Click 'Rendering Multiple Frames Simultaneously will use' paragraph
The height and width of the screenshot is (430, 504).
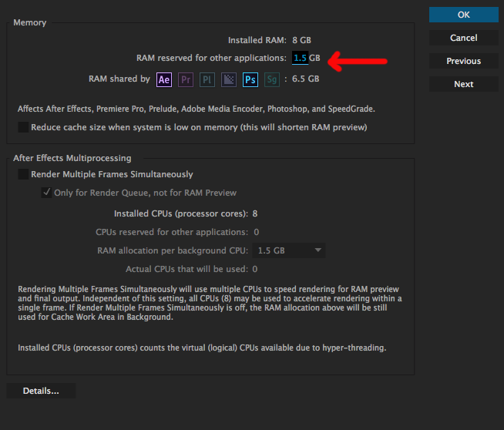tap(210, 303)
